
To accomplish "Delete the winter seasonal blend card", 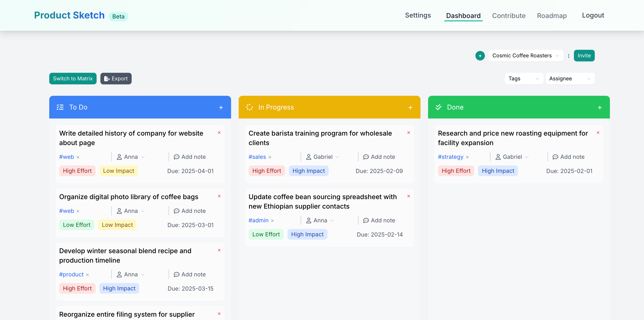I will coord(219,250).
